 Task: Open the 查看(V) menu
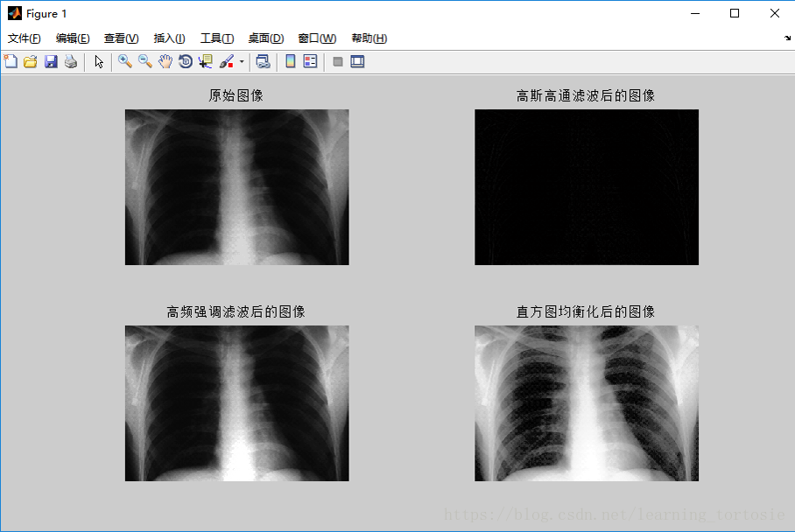[x=121, y=38]
